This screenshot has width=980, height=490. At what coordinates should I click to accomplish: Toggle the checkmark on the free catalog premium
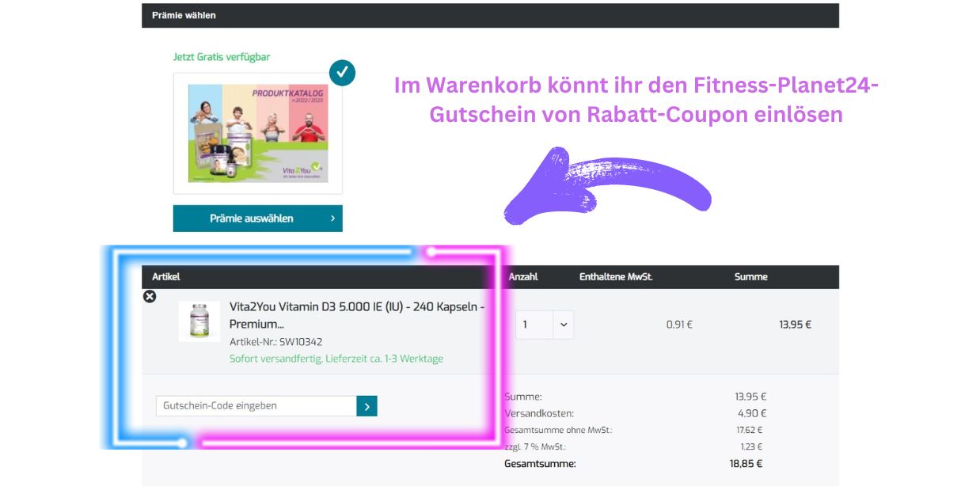coord(342,72)
